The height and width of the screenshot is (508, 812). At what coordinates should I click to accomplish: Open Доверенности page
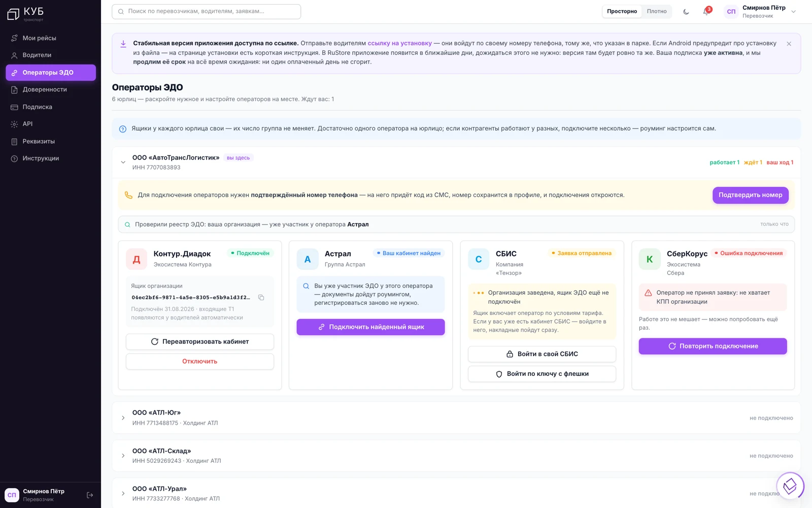(x=51, y=90)
